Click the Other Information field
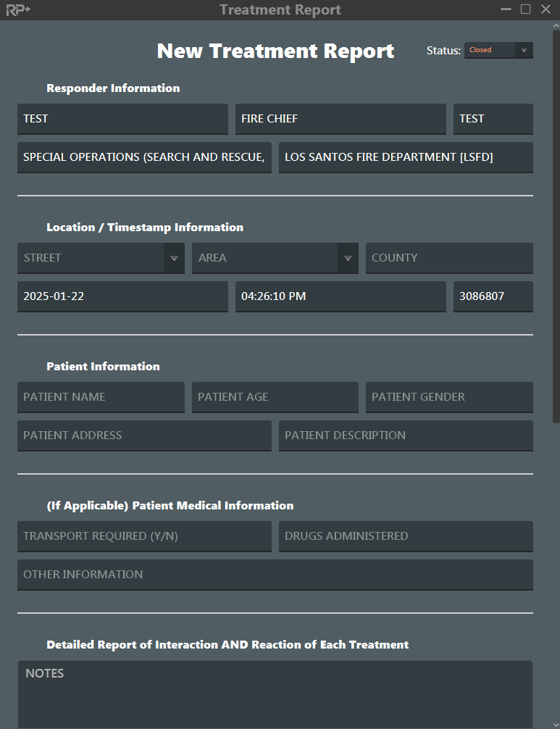Image resolution: width=560 pixels, height=729 pixels. pyautogui.click(x=275, y=575)
